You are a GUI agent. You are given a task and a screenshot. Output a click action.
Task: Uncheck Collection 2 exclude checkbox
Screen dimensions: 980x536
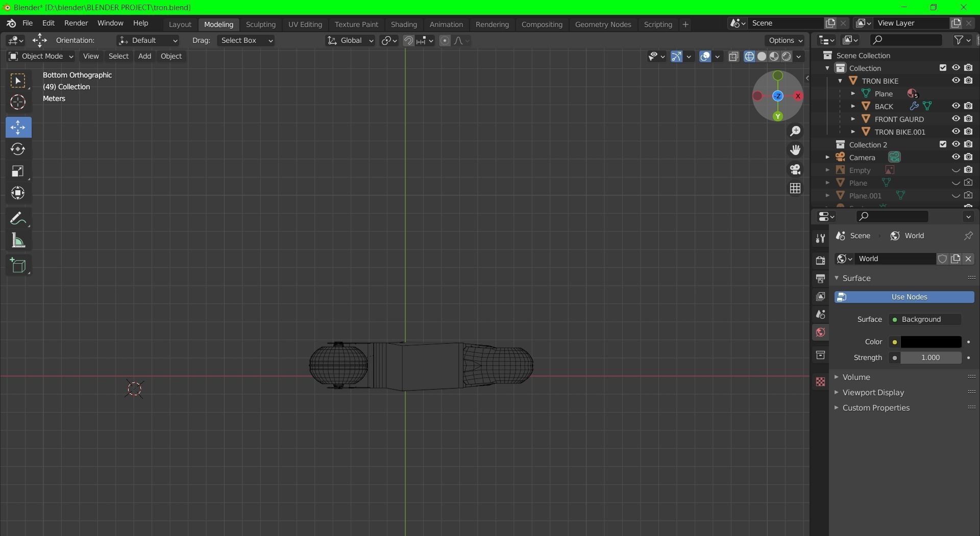tap(943, 144)
